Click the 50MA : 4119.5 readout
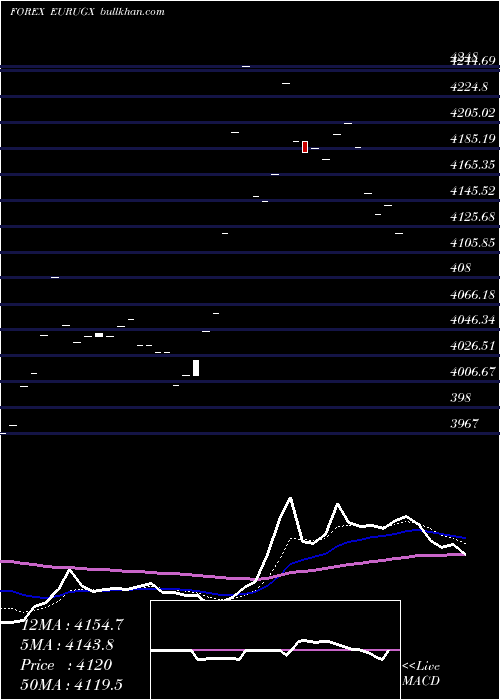Image resolution: width=500 pixels, height=700 pixels. [x=72, y=685]
